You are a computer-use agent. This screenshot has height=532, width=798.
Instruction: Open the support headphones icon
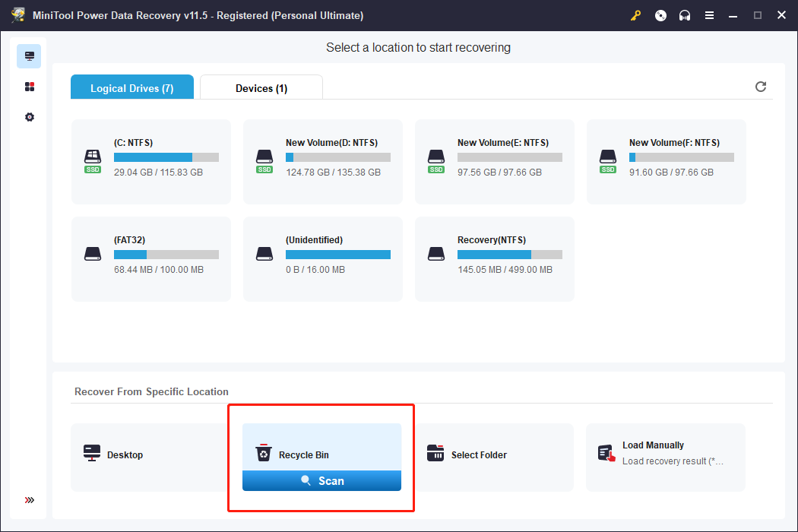pyautogui.click(x=685, y=15)
